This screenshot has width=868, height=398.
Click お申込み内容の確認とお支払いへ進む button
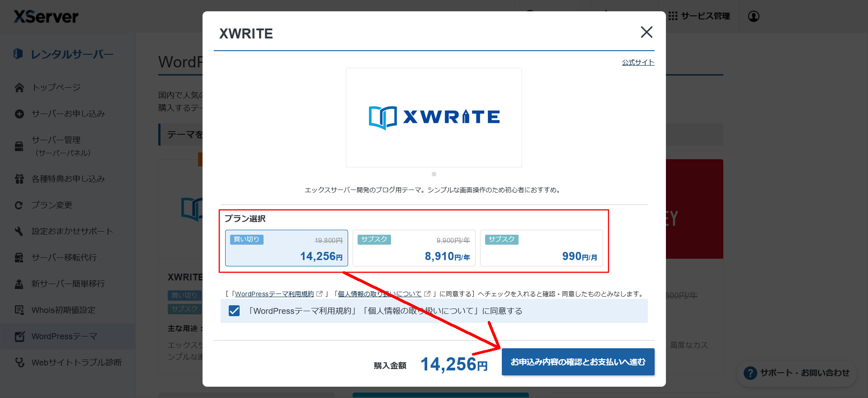click(578, 362)
